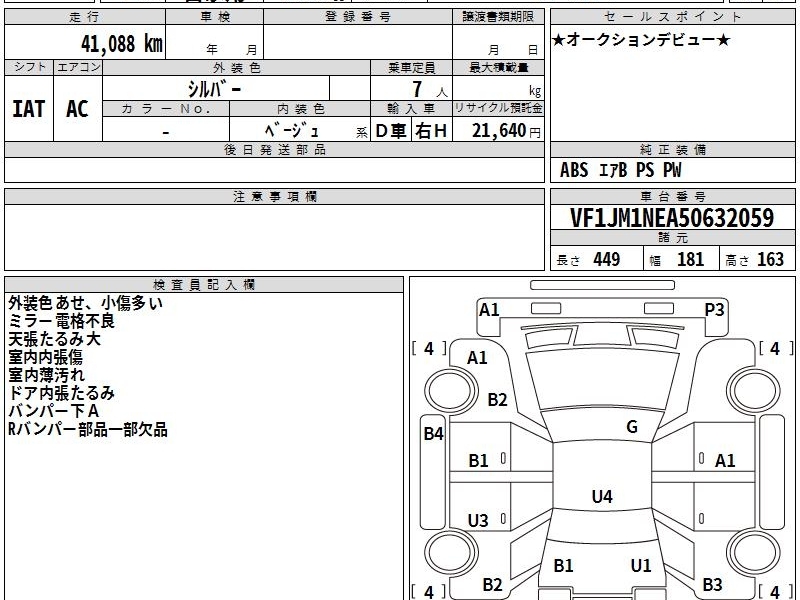Select the B1 mark beside U1
Viewport: 800px width, 600px height.
coord(563,565)
